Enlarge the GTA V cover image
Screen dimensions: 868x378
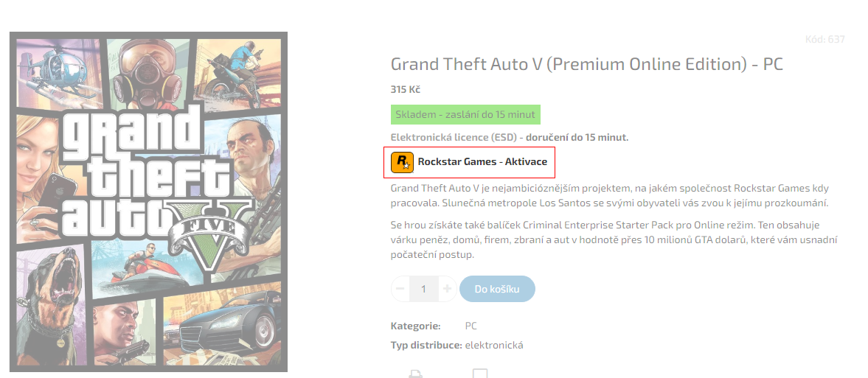coord(148,201)
